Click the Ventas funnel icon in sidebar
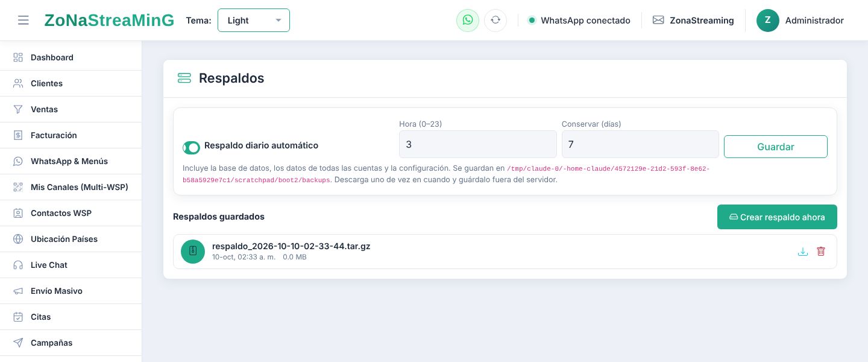Viewport: 868px width, 362px height. point(18,109)
